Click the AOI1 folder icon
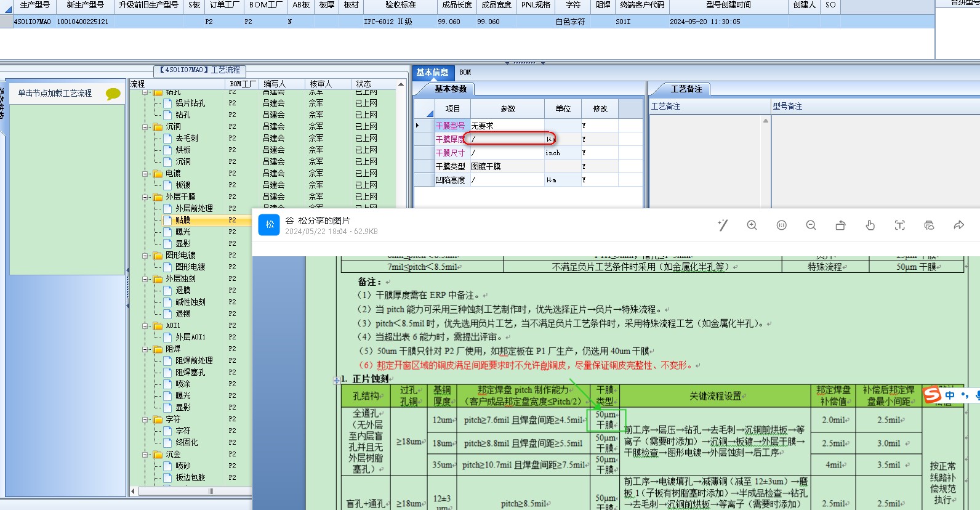Image resolution: width=980 pixels, height=510 pixels. point(158,326)
